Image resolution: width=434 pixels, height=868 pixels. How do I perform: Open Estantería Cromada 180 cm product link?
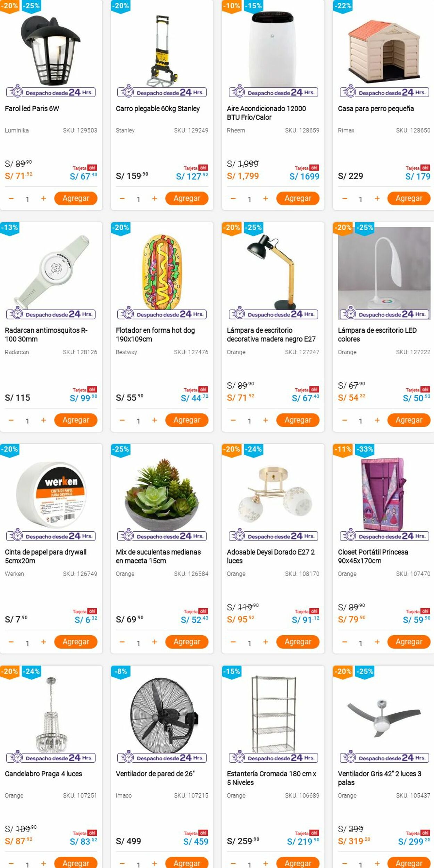[272, 778]
